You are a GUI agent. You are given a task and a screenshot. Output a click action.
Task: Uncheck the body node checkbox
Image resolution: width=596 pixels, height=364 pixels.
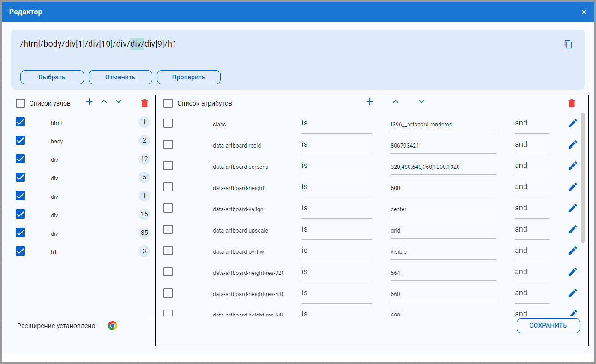click(20, 140)
